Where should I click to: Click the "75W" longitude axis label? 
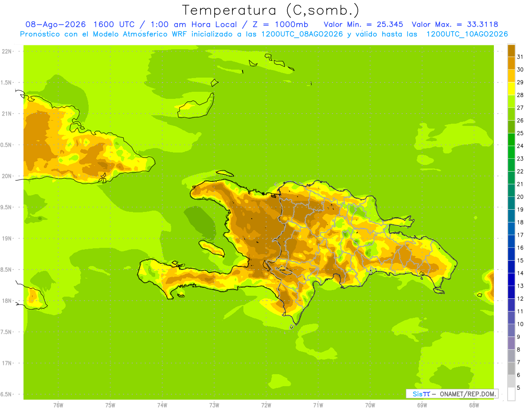(110, 405)
